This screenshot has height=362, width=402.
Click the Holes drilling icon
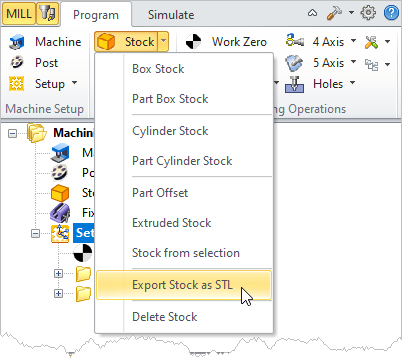pyautogui.click(x=295, y=84)
